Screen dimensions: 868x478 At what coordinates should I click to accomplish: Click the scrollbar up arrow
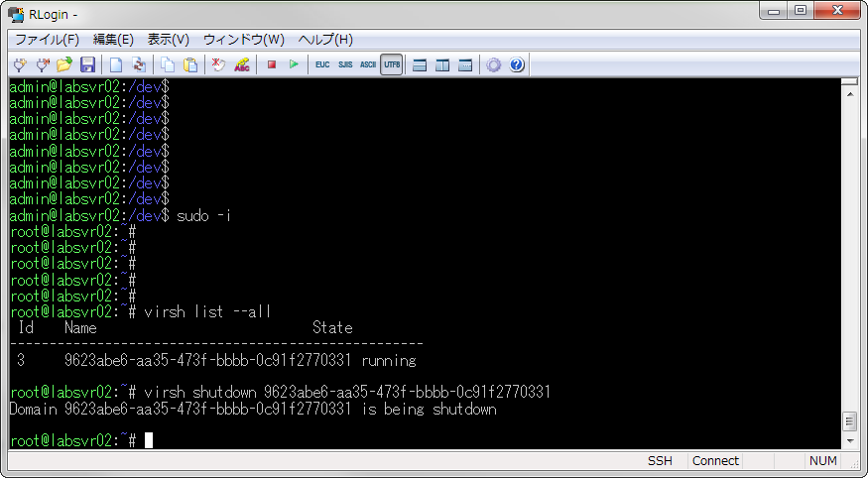(x=850, y=94)
